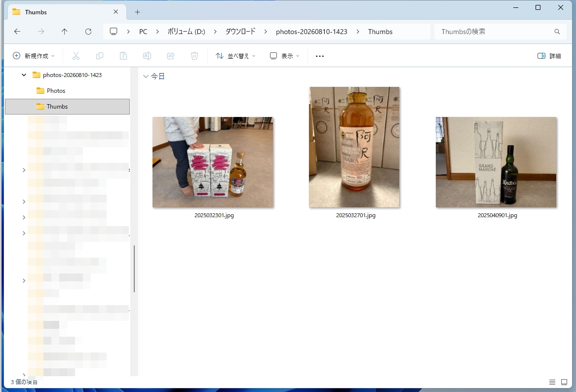Click the file name 2025032701.jpg

(x=355, y=215)
